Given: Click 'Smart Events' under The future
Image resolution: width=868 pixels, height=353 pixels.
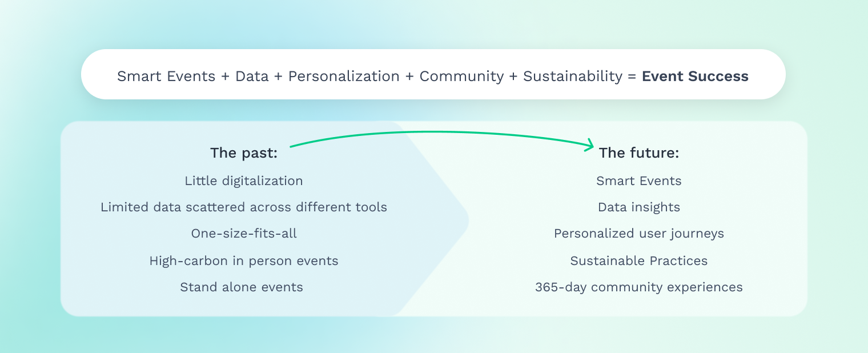Looking at the screenshot, I should (x=639, y=181).
